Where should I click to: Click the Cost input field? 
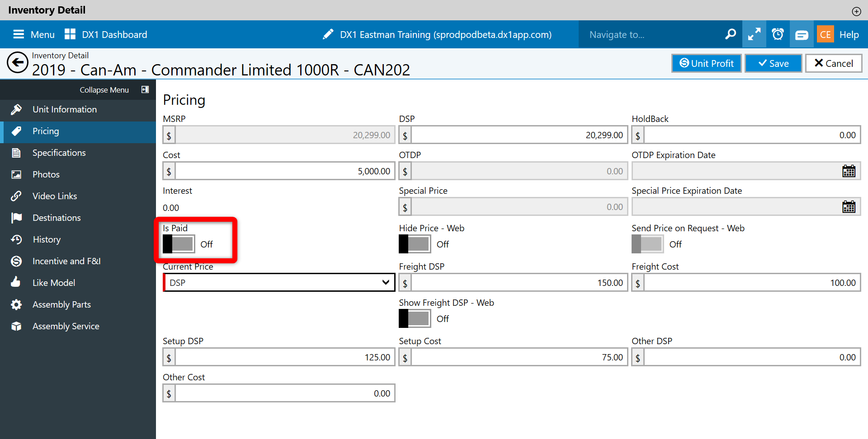(x=285, y=171)
